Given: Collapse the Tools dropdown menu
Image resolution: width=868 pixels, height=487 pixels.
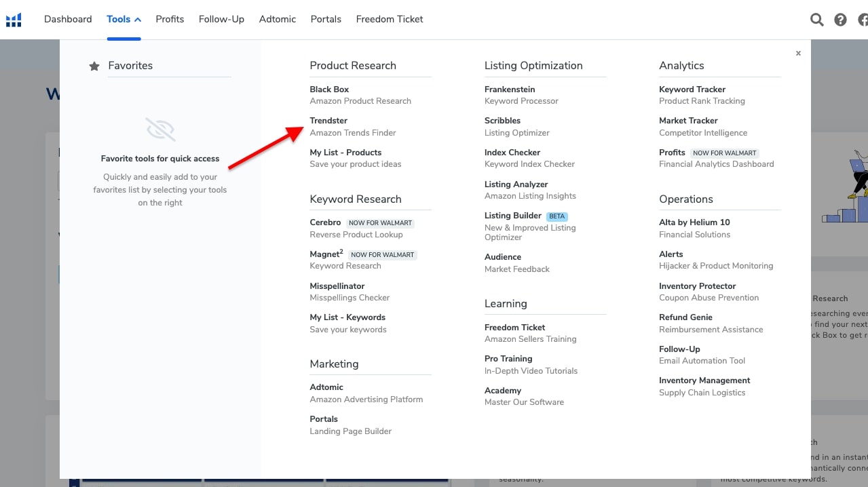Looking at the screenshot, I should click(x=124, y=19).
